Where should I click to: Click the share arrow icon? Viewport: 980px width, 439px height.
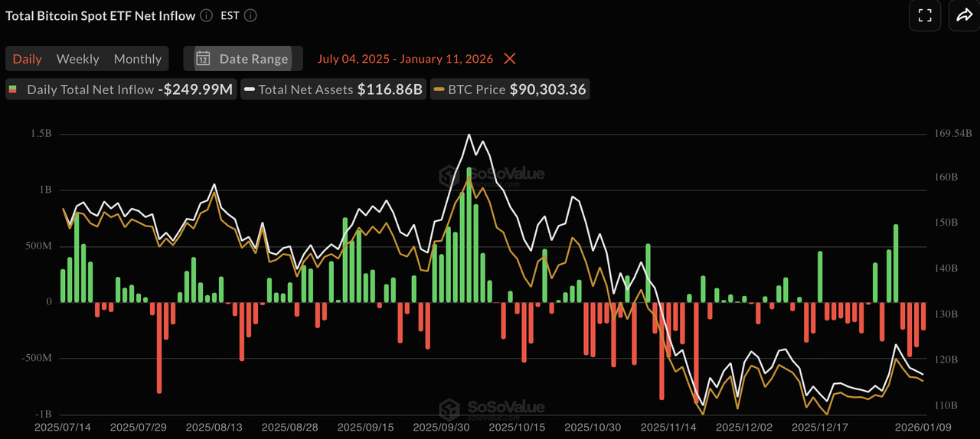(x=962, y=15)
